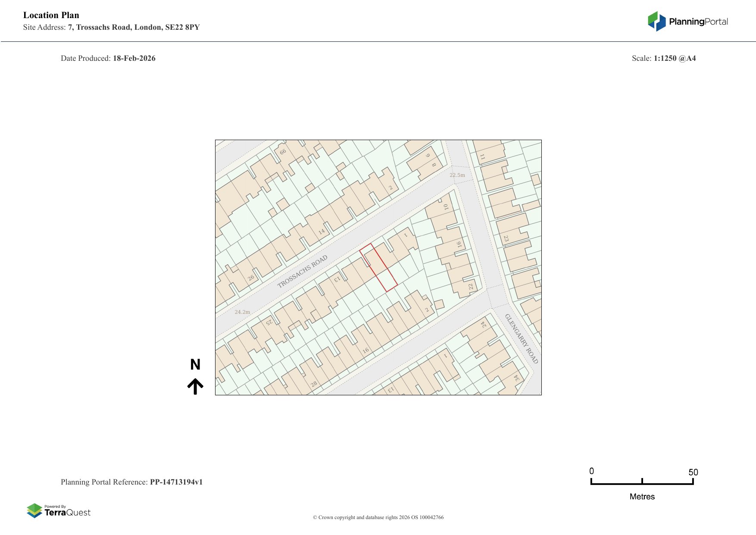Click the Glengarry Road street label
Viewport: 756px width, 535px height.
(522, 338)
